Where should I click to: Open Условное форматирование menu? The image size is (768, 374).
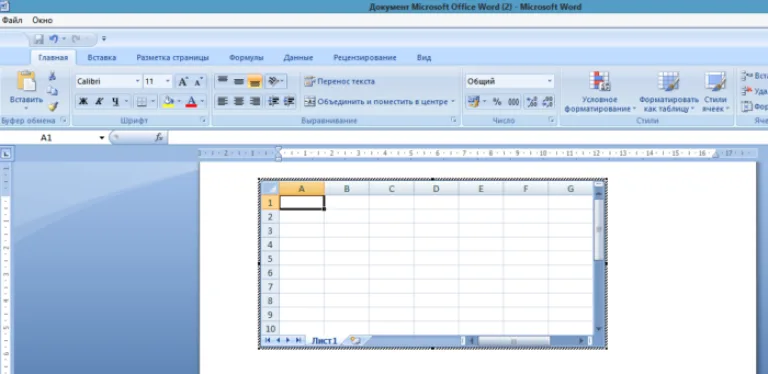click(x=600, y=92)
